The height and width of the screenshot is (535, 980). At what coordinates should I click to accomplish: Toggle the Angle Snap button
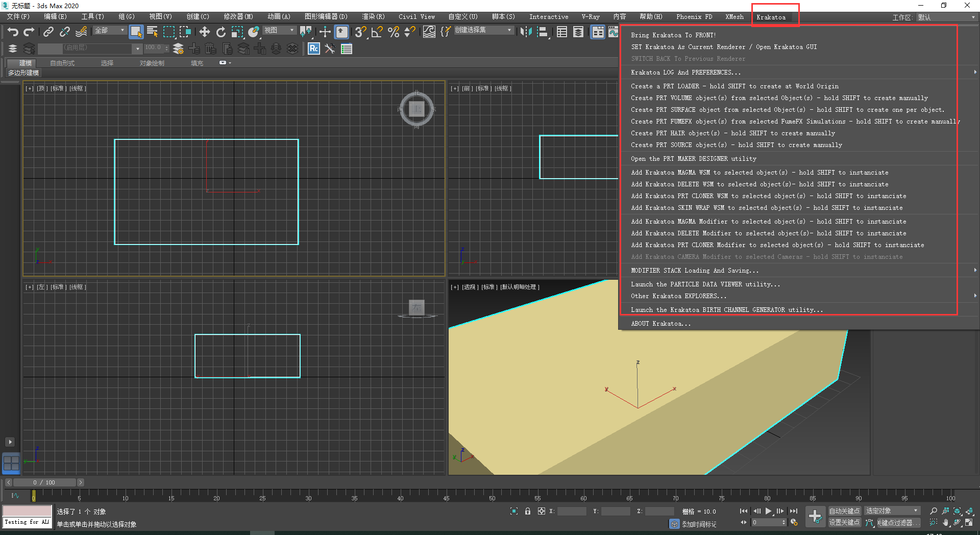[377, 32]
